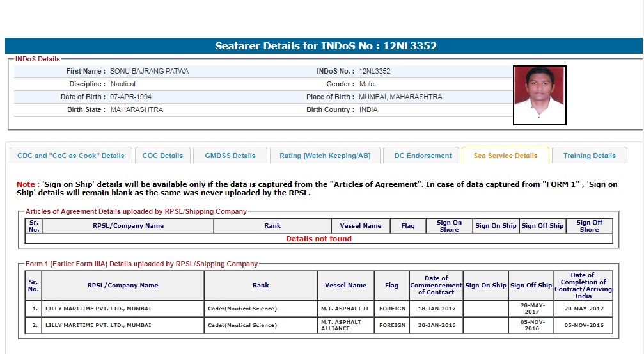Click the Date of Birth value 07-APR-1994
The image size is (644, 354).
[x=131, y=97]
